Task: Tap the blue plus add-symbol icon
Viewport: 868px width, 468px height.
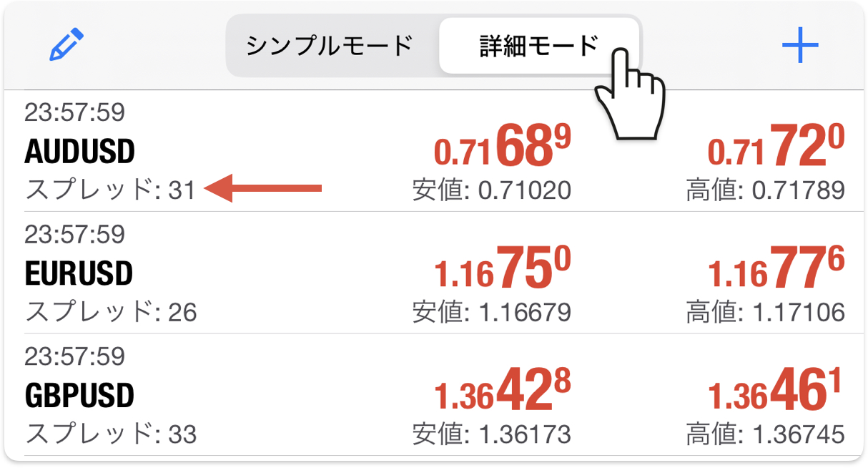Action: (x=800, y=45)
